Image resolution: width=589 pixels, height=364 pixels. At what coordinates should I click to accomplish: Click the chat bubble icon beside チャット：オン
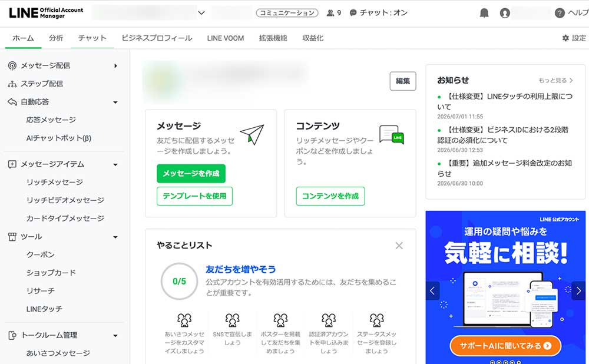pyautogui.click(x=353, y=13)
